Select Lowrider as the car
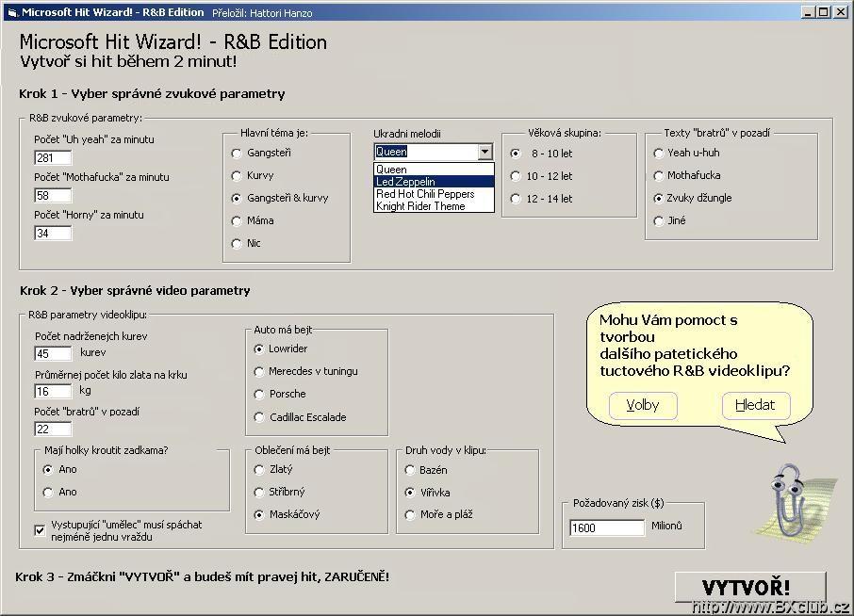Viewport: 854px width, 616px height. (x=259, y=349)
